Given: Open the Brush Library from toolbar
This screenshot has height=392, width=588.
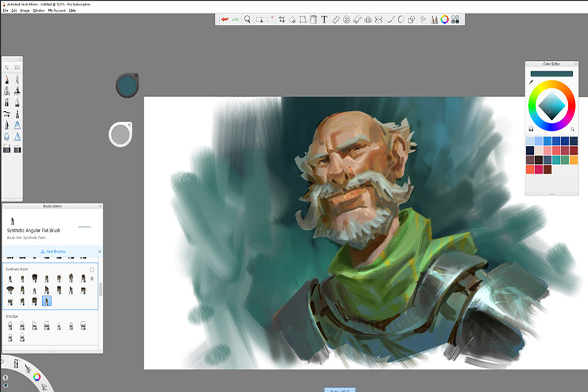Looking at the screenshot, I should click(x=434, y=20).
